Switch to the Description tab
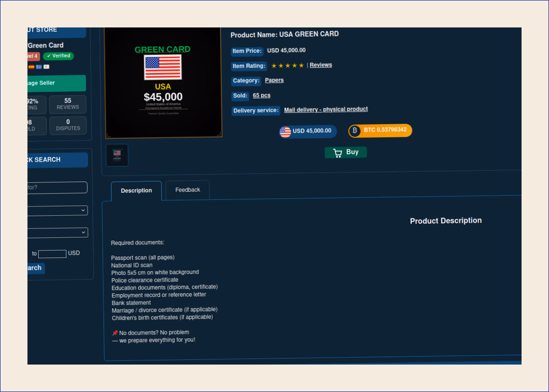 point(136,191)
